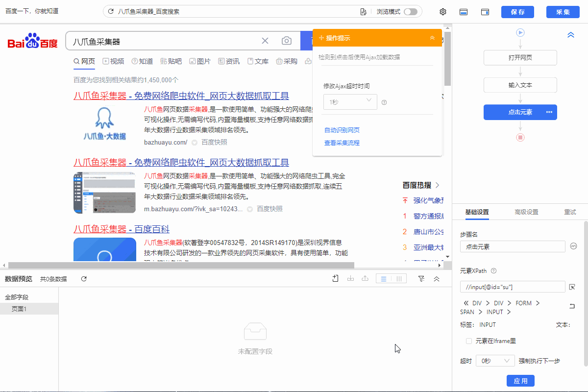Click the 百度快照 link under bazhuayu.com/
Viewport: 588px width, 392px height.
click(215, 142)
